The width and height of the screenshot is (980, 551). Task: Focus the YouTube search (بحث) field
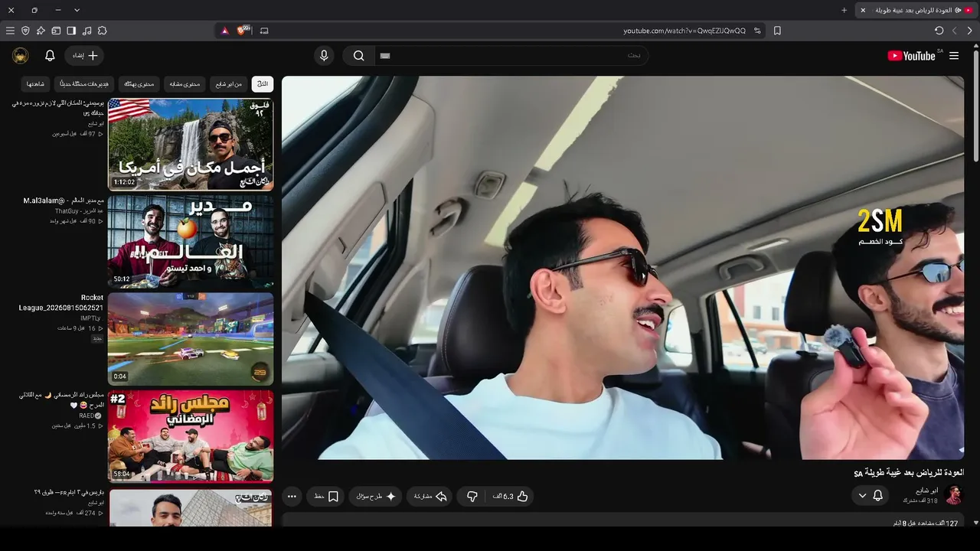click(511, 56)
